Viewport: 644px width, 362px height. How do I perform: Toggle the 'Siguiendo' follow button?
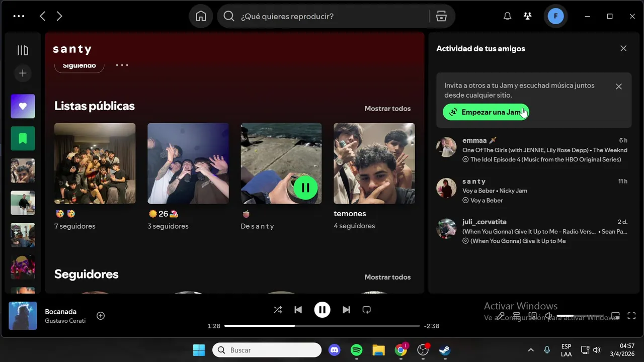(79, 66)
